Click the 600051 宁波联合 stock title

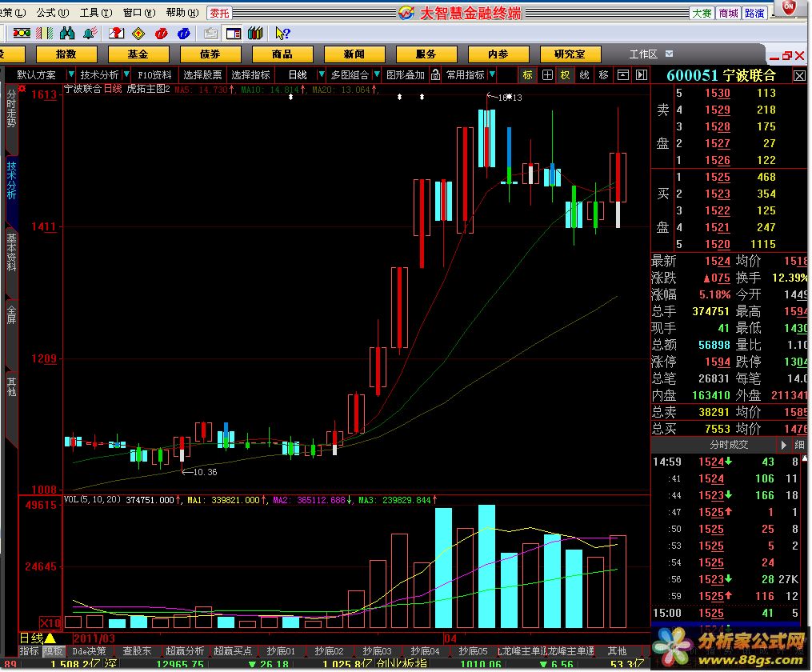[721, 75]
